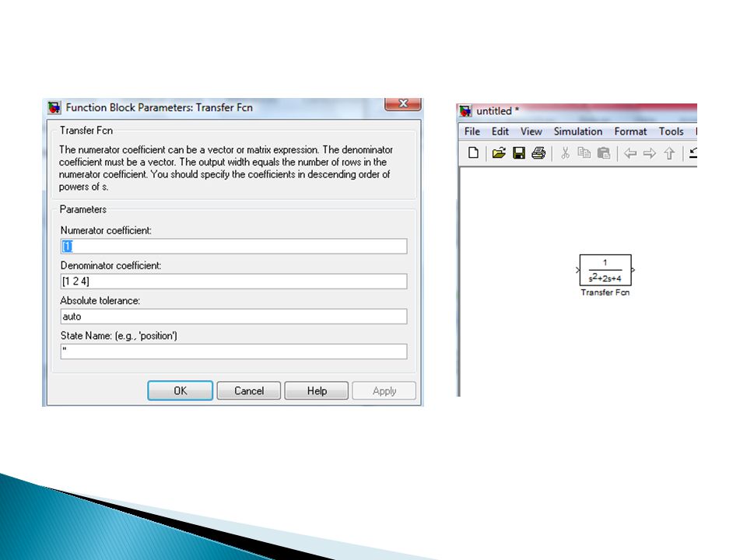This screenshot has height=560, width=747.
Task: Select the Transfer Fcn block on canvas
Action: [x=605, y=270]
